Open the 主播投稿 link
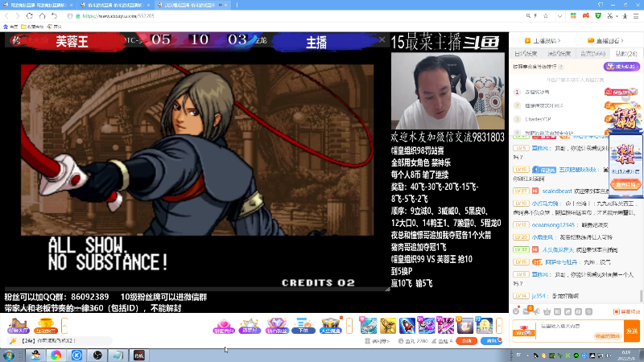 (x=542, y=41)
